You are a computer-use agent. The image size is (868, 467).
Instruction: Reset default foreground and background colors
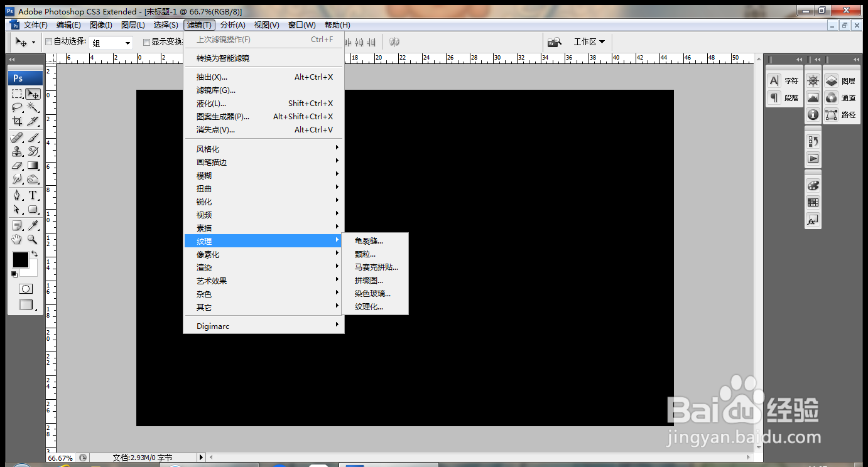click(x=14, y=274)
